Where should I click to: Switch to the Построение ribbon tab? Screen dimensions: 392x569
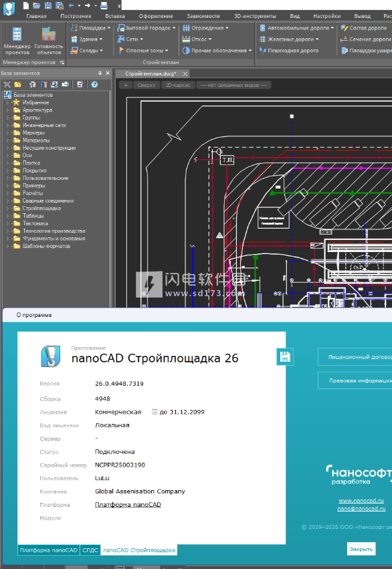click(x=76, y=16)
